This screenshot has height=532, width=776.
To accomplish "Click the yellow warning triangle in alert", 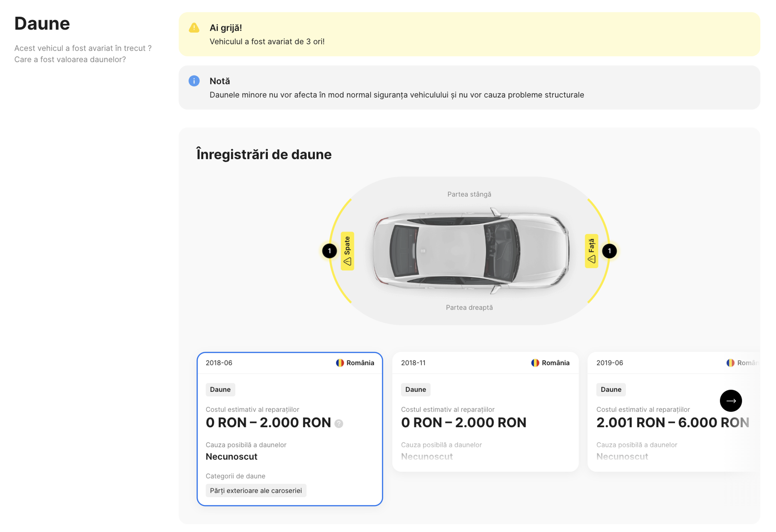I will [194, 28].
